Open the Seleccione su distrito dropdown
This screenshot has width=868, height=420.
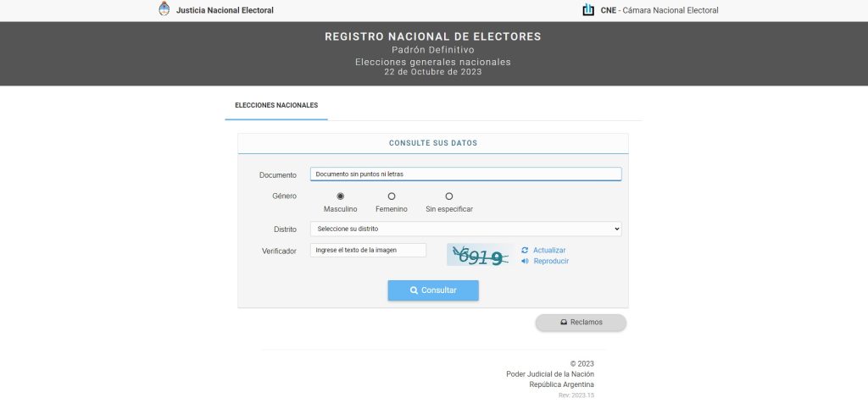click(x=465, y=229)
